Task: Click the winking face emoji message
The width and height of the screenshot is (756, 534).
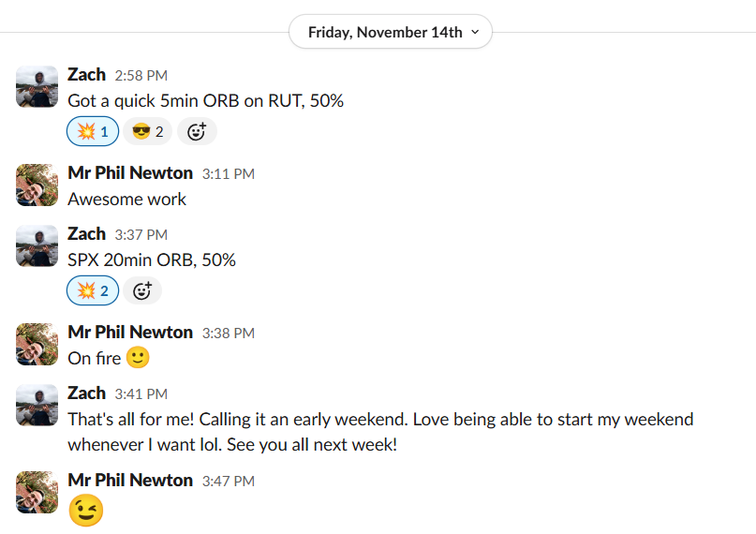Action: (x=86, y=511)
